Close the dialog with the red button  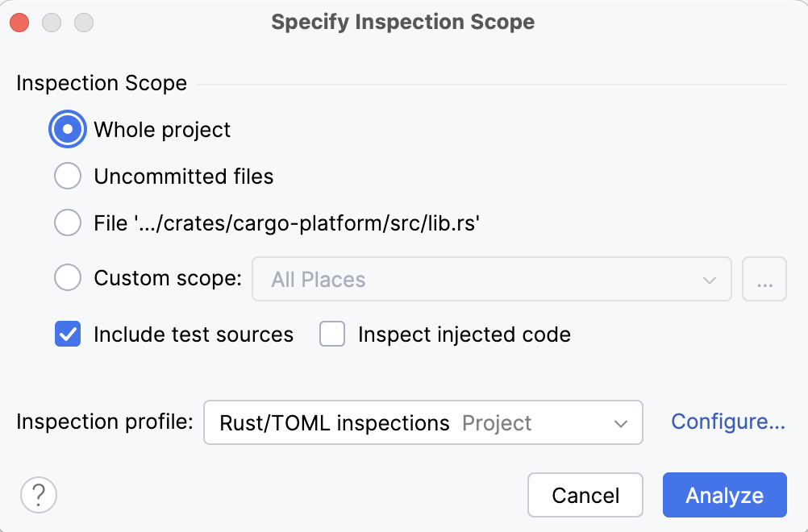[x=20, y=23]
